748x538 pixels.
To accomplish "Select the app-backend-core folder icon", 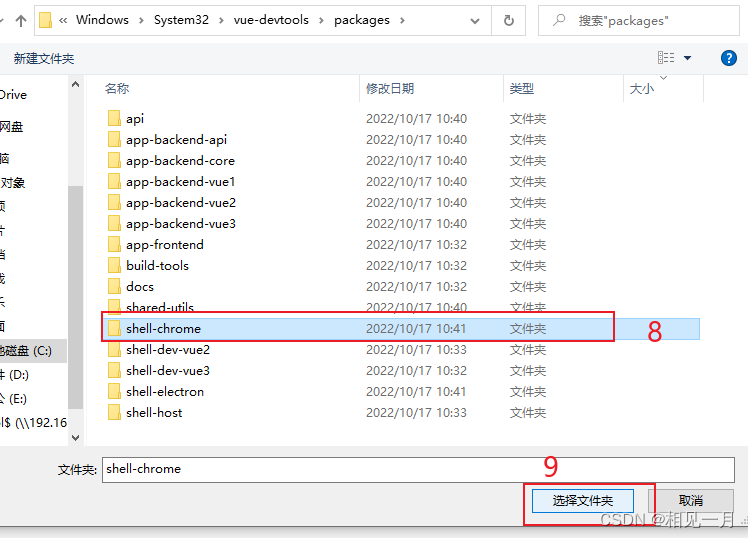I will 114,160.
